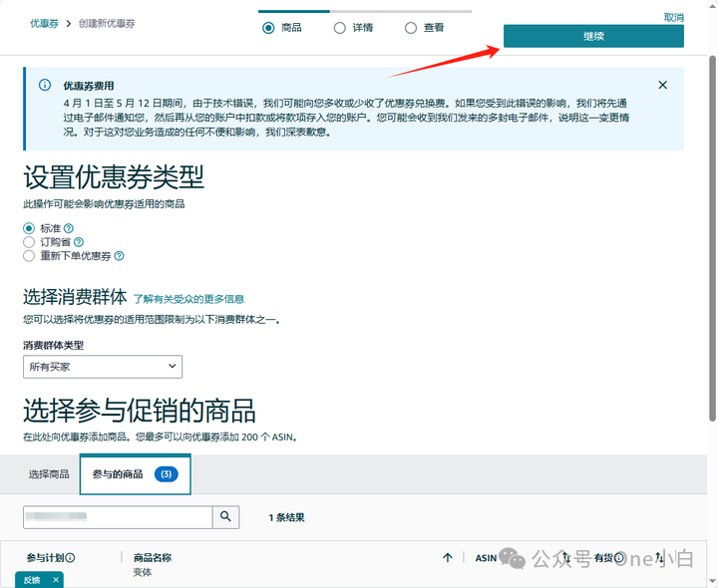Viewport: 718px width, 588px height.
Task: Dismiss the 优惠券费用 notice with X
Action: (x=663, y=86)
